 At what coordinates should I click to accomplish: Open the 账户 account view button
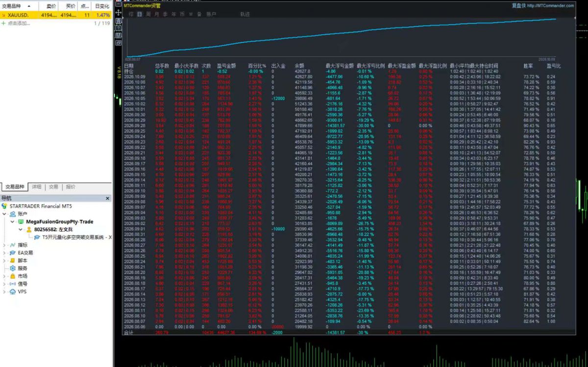tap(211, 14)
